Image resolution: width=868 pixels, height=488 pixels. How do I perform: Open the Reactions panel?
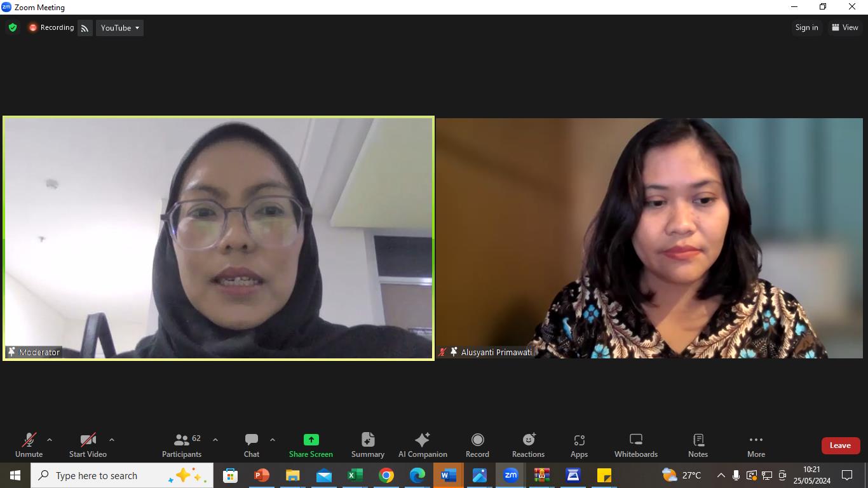coord(528,445)
